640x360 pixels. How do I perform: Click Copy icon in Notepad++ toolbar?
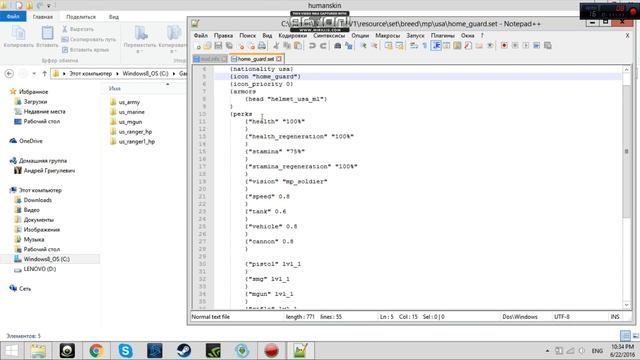click(x=287, y=46)
